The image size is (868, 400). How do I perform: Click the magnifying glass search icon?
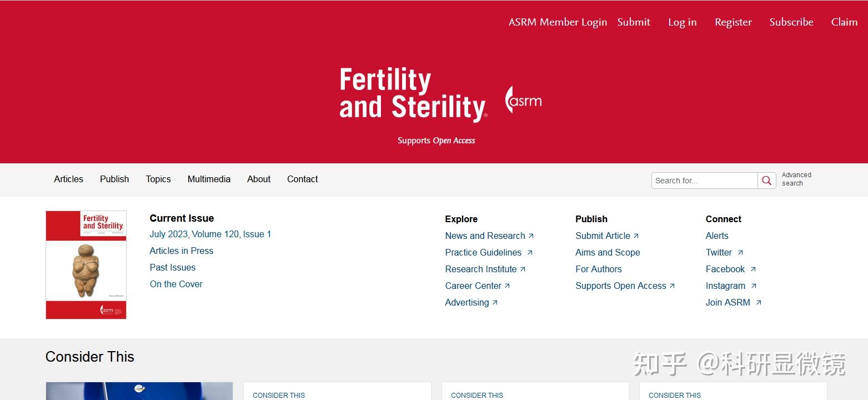[x=767, y=181]
